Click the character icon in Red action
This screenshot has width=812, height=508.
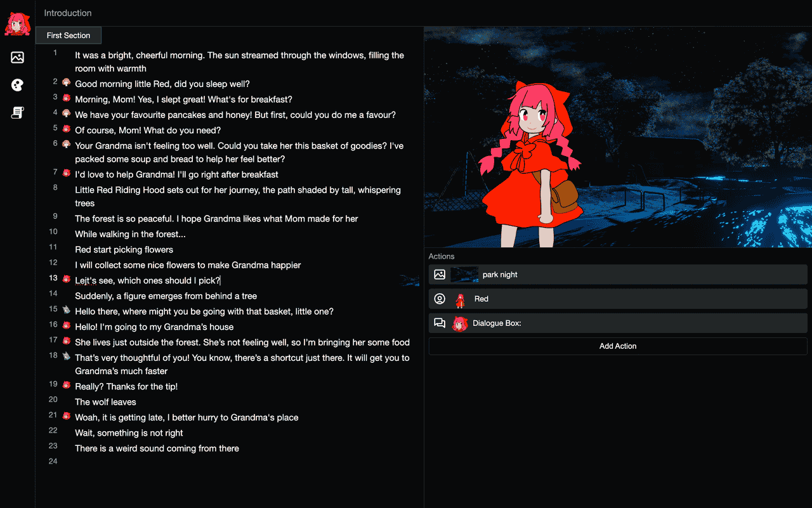440,299
